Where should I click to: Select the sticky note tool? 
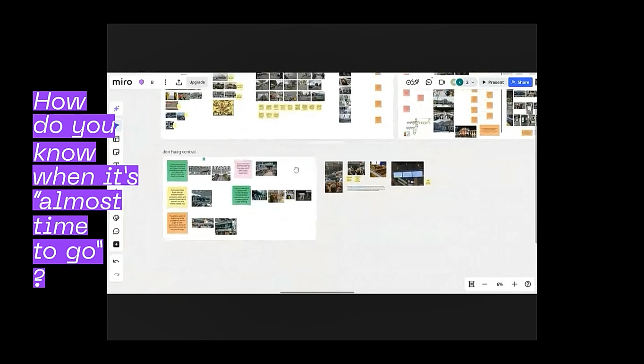[116, 152]
